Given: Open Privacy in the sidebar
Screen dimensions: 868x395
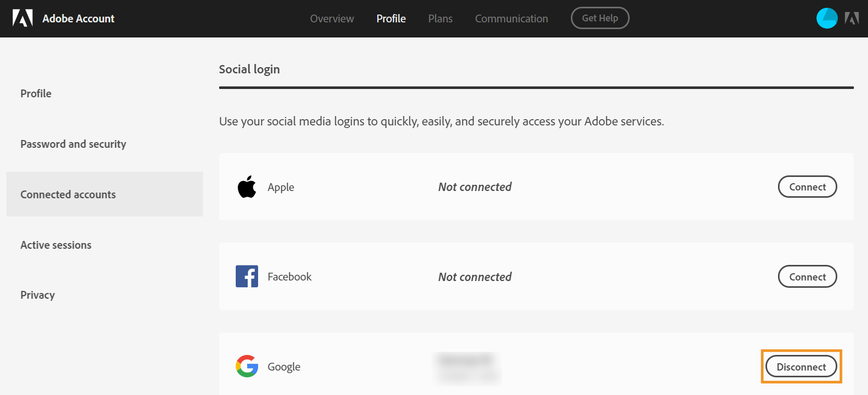Looking at the screenshot, I should pyautogui.click(x=37, y=295).
